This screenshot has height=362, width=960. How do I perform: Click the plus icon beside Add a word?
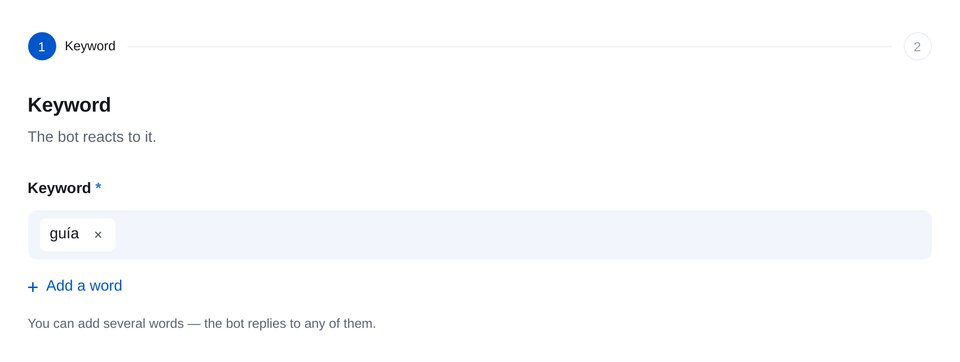point(33,287)
